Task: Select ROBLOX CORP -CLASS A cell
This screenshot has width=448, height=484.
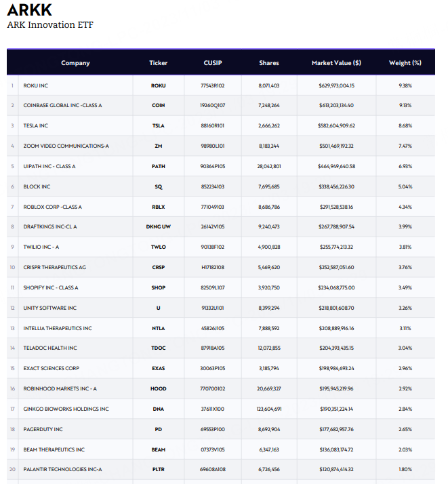Action: (x=76, y=207)
